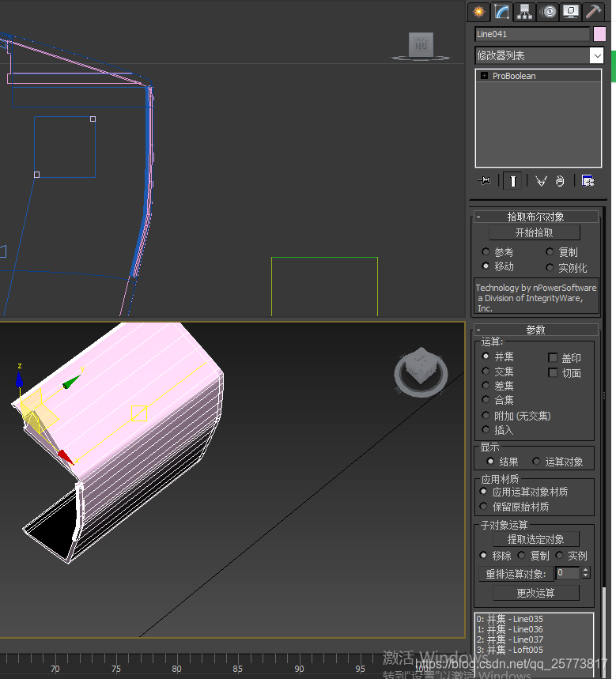This screenshot has height=679, width=616.
Task: Click the reorder operand number field
Action: [x=568, y=573]
